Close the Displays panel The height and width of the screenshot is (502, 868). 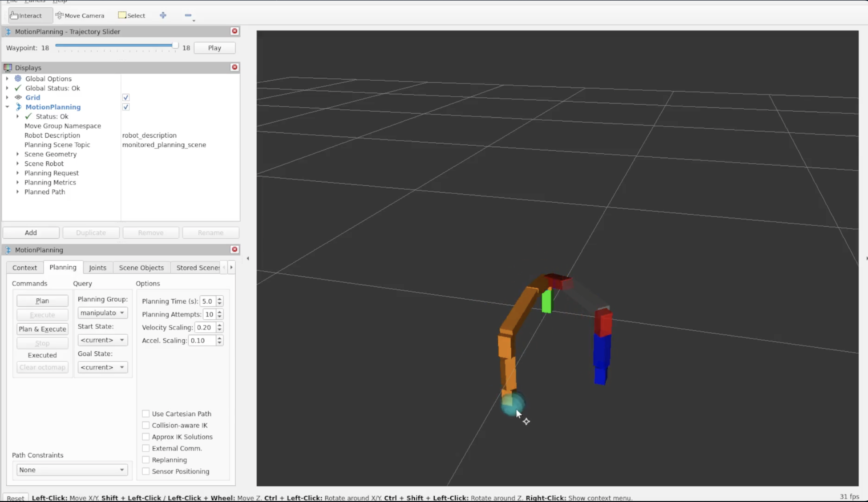[x=235, y=67]
